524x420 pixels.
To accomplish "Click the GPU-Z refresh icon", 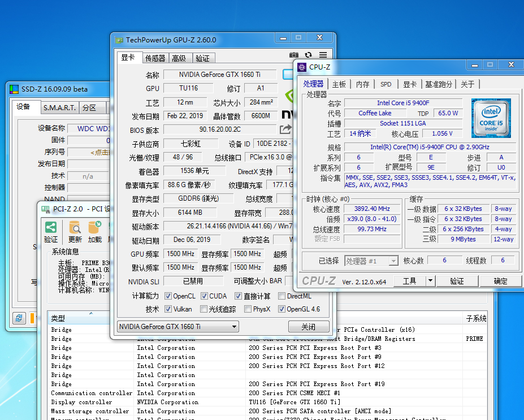I will 308,55.
